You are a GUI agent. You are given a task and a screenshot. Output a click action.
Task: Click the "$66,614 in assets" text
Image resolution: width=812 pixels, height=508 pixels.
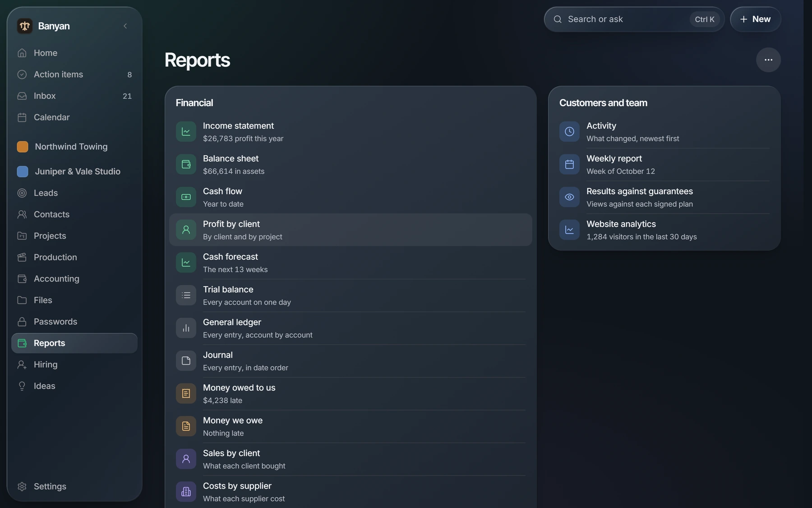click(234, 172)
